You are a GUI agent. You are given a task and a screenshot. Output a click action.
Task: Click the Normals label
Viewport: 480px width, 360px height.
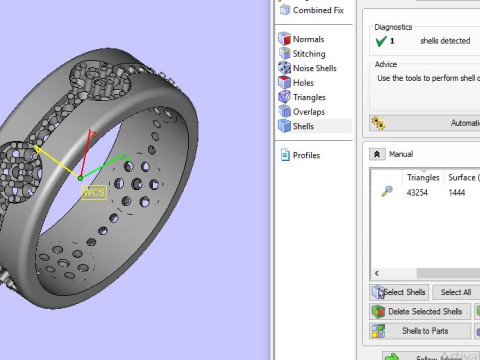point(308,39)
